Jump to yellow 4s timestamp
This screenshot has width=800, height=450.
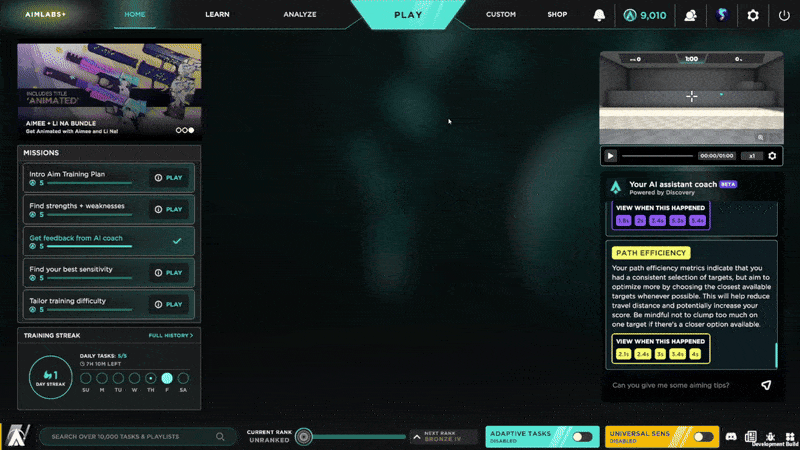695,354
